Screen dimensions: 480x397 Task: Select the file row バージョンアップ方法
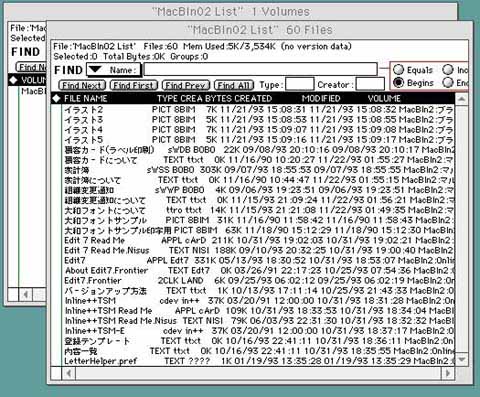pyautogui.click(x=259, y=290)
